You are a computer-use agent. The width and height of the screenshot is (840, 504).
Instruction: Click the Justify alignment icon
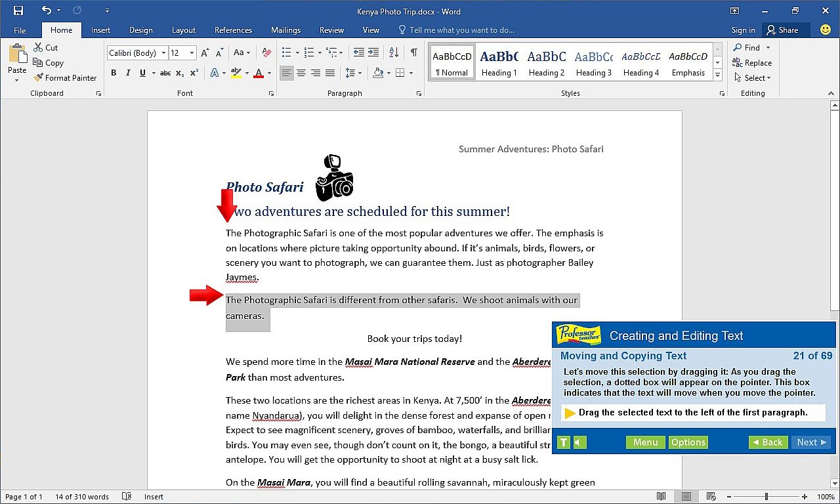[x=330, y=73]
